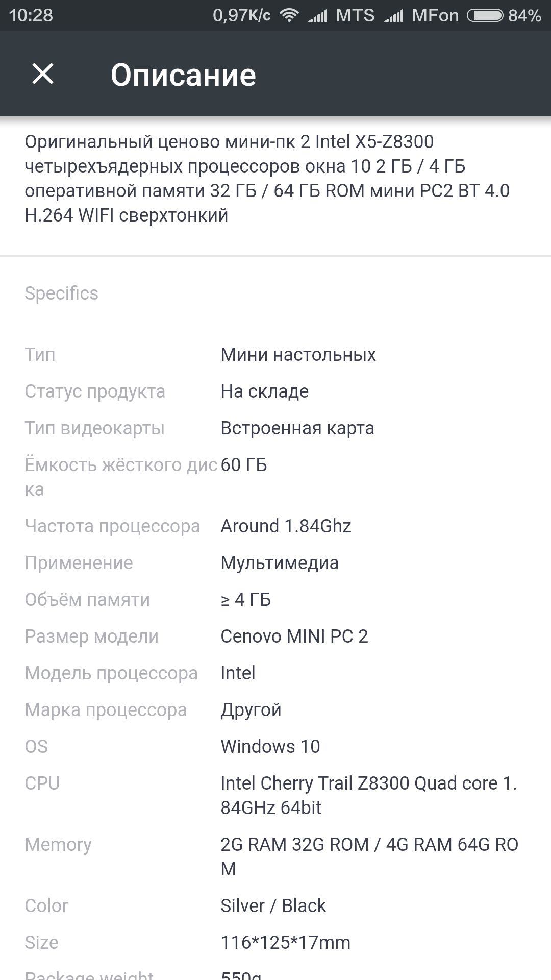Tap the Статус продукта row showing На складе

(x=204, y=391)
